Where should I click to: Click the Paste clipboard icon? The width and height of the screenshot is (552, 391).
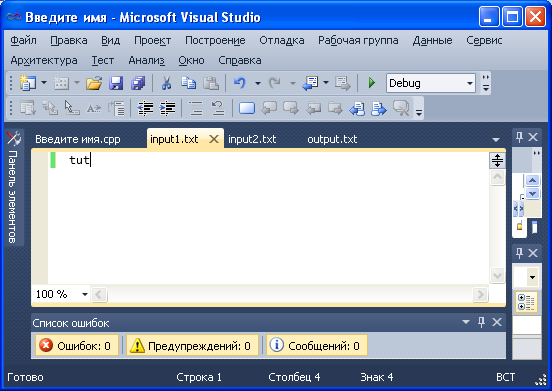pos(211,83)
